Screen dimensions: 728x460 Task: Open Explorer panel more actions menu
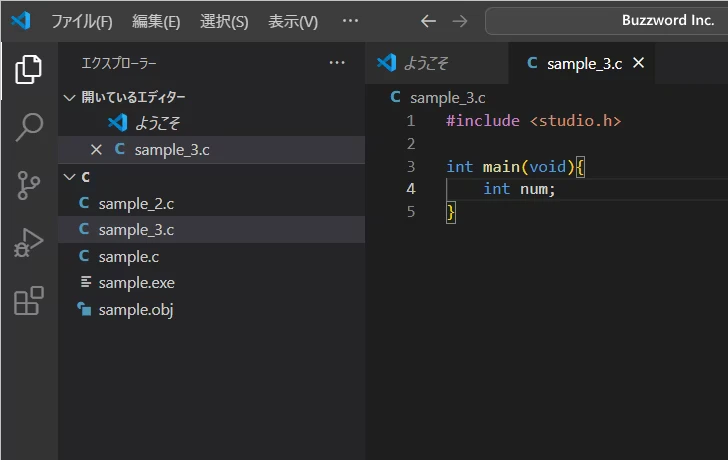pos(337,63)
